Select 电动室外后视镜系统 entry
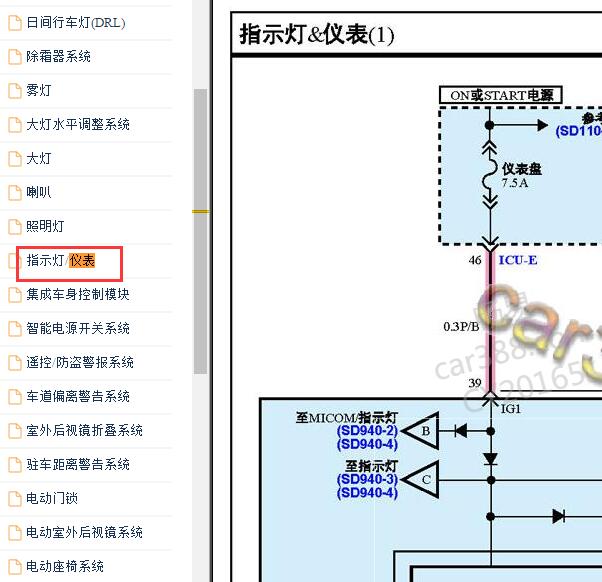 coord(84,532)
